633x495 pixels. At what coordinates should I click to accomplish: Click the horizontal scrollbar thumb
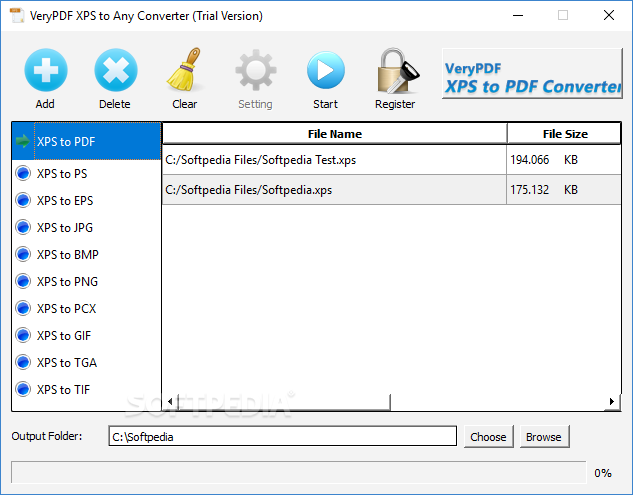point(283,402)
